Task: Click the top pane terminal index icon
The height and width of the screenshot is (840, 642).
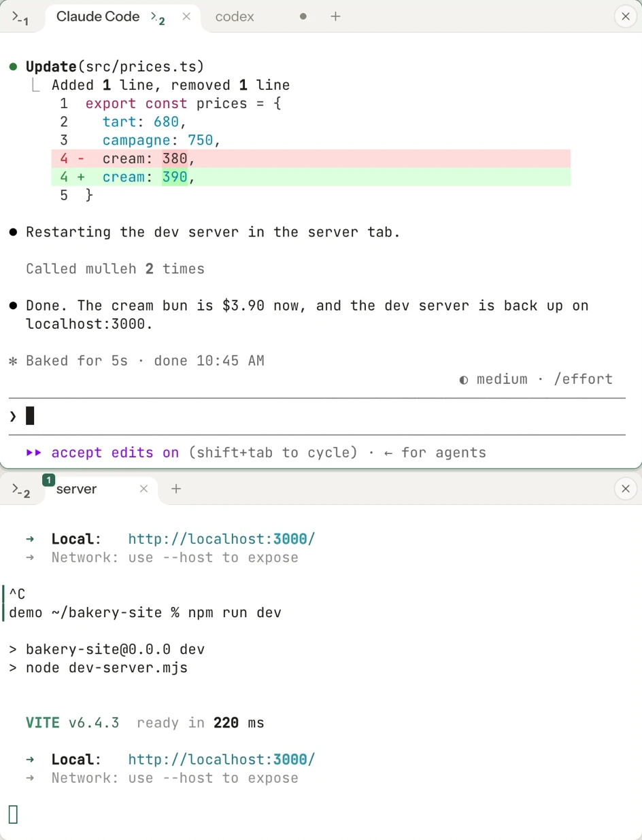Action: 20,18
